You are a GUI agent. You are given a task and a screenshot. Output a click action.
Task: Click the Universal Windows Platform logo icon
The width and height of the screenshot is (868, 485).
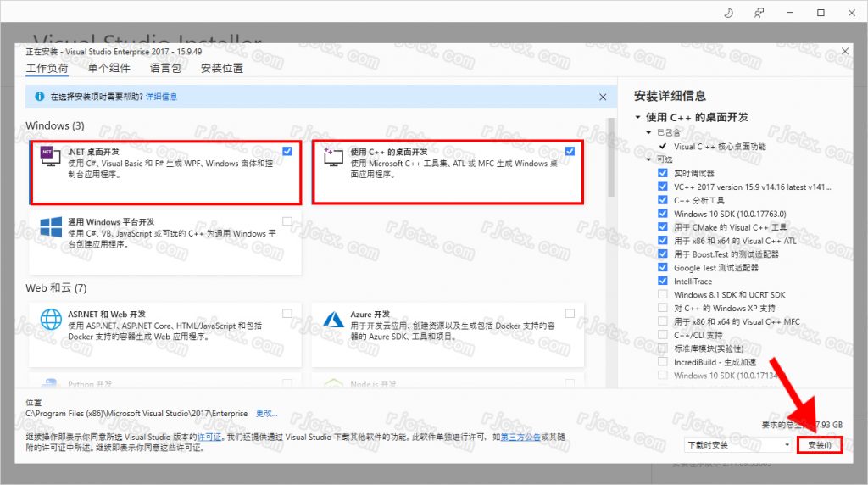coord(51,226)
